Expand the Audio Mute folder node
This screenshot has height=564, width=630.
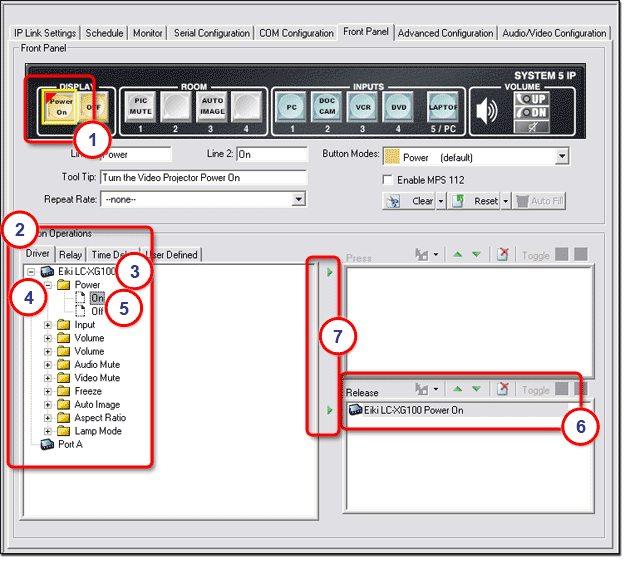pos(48,365)
